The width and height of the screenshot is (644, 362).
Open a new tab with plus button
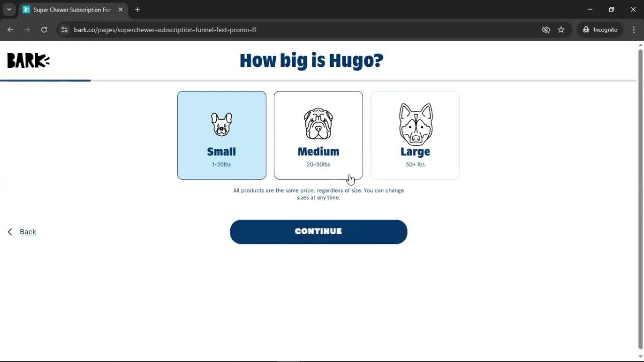point(137,10)
